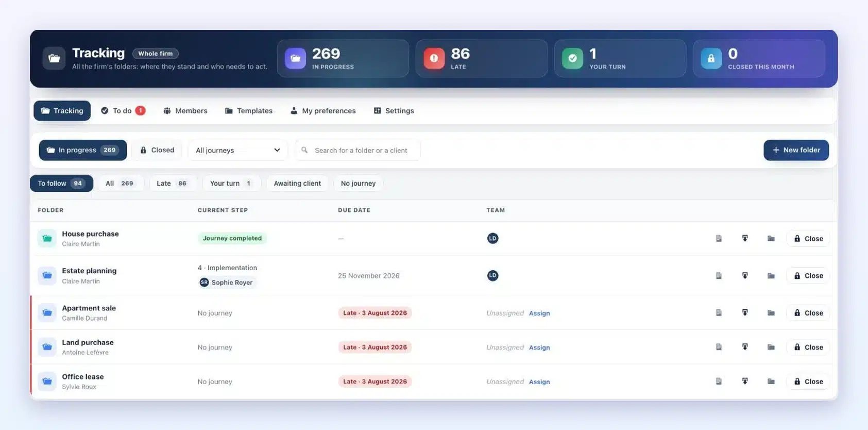Open the All journeys dropdown

[x=237, y=150]
